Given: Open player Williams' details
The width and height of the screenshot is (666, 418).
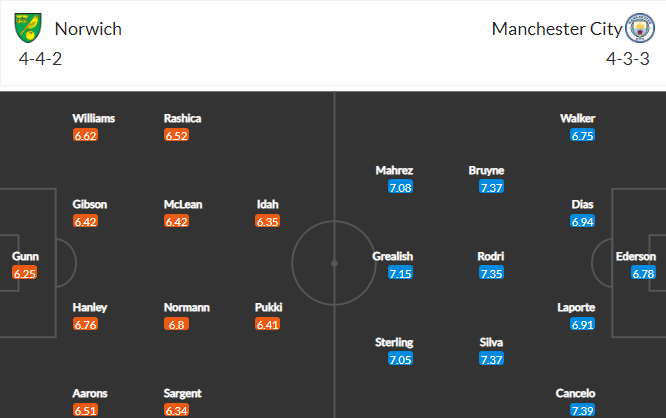Looking at the screenshot, I should [93, 118].
